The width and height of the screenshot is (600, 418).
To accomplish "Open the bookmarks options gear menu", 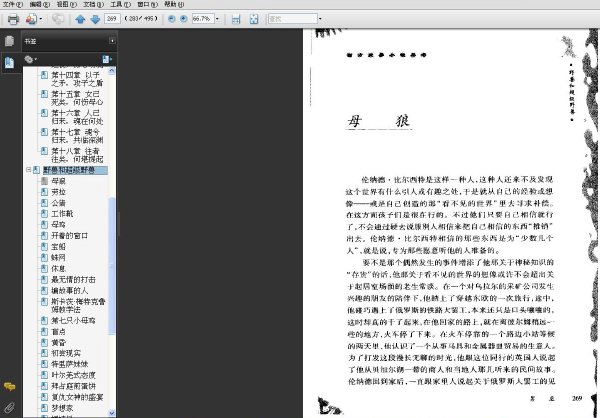I will click(30, 59).
